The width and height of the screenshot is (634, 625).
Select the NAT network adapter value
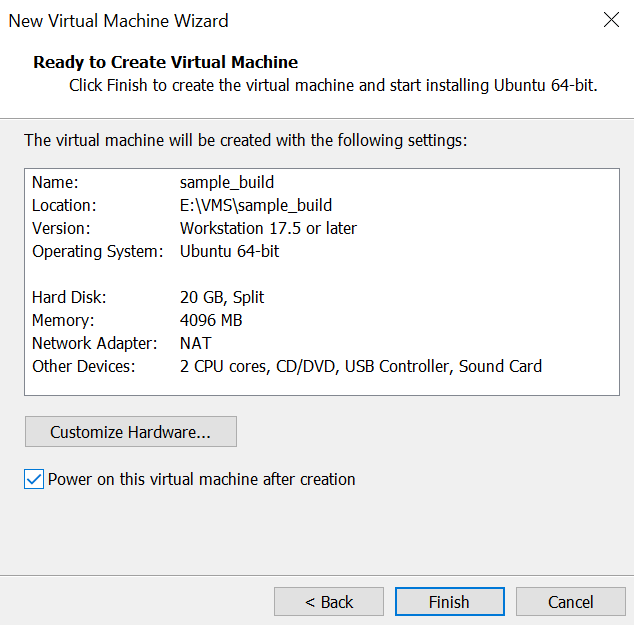click(196, 343)
